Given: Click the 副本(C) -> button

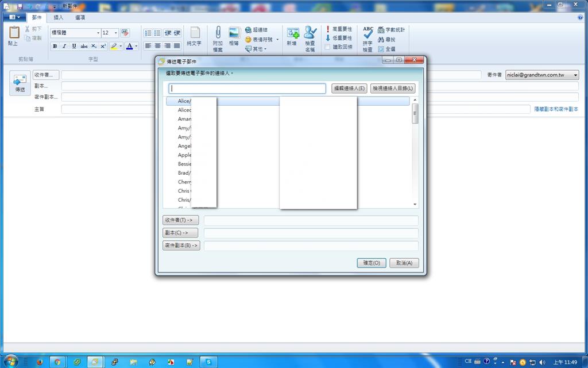Looking at the screenshot, I should point(180,233).
